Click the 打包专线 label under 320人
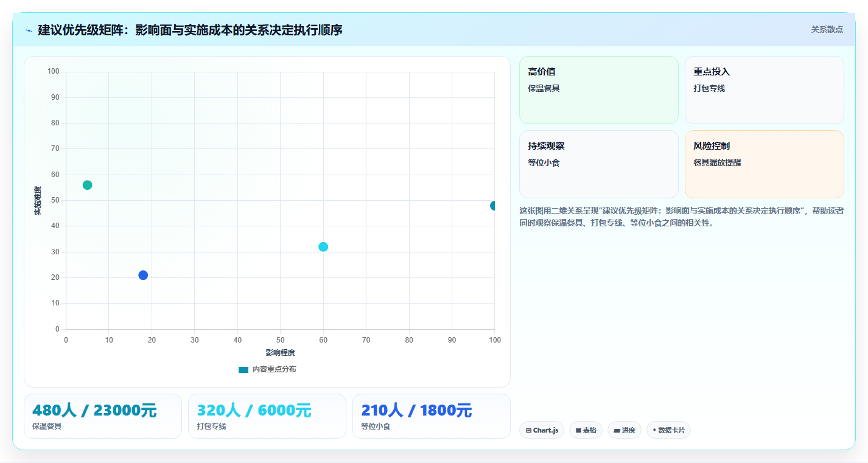This screenshot has width=868, height=463. (211, 426)
